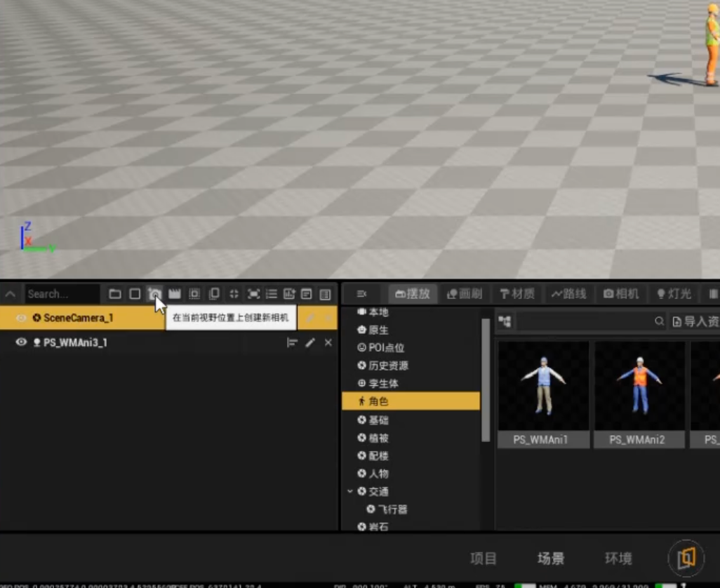Delete PS_WMAni3_1 with its X icon
Image resolution: width=720 pixels, height=588 pixels.
pyautogui.click(x=328, y=342)
